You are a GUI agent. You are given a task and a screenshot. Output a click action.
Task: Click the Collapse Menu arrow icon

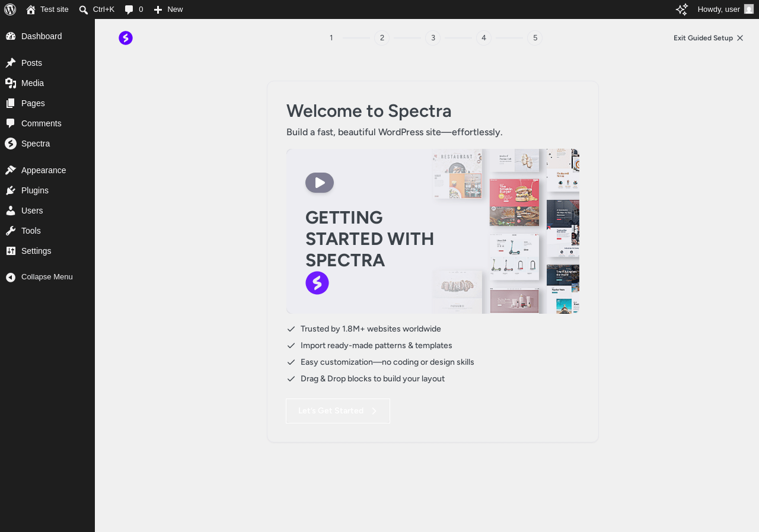click(x=11, y=277)
